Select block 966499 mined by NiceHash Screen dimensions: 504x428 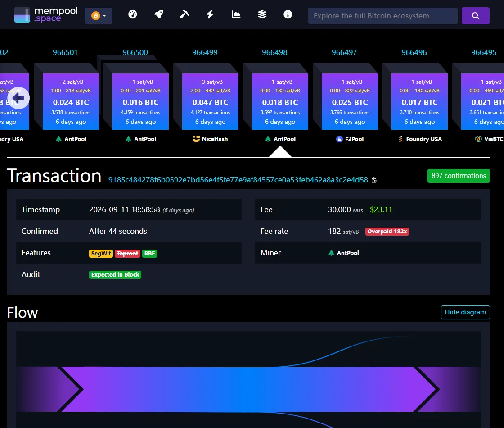[x=210, y=101]
